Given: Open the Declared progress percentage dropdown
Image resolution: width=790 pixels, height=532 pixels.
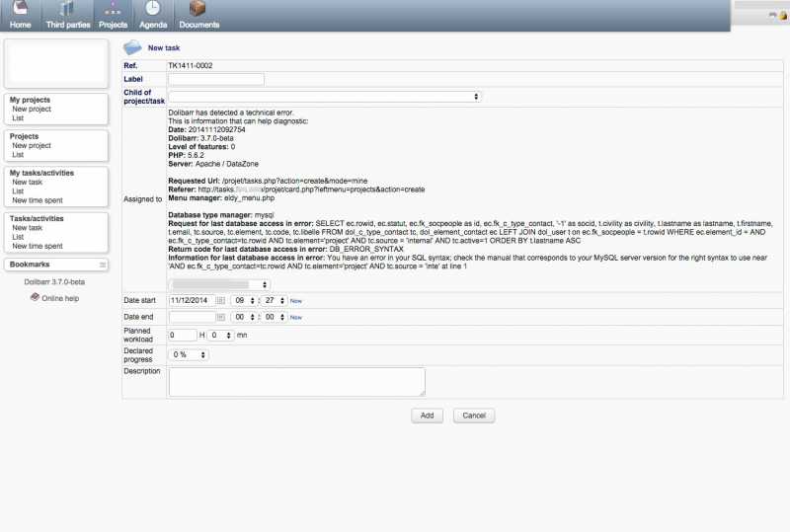Looking at the screenshot, I should 189,354.
